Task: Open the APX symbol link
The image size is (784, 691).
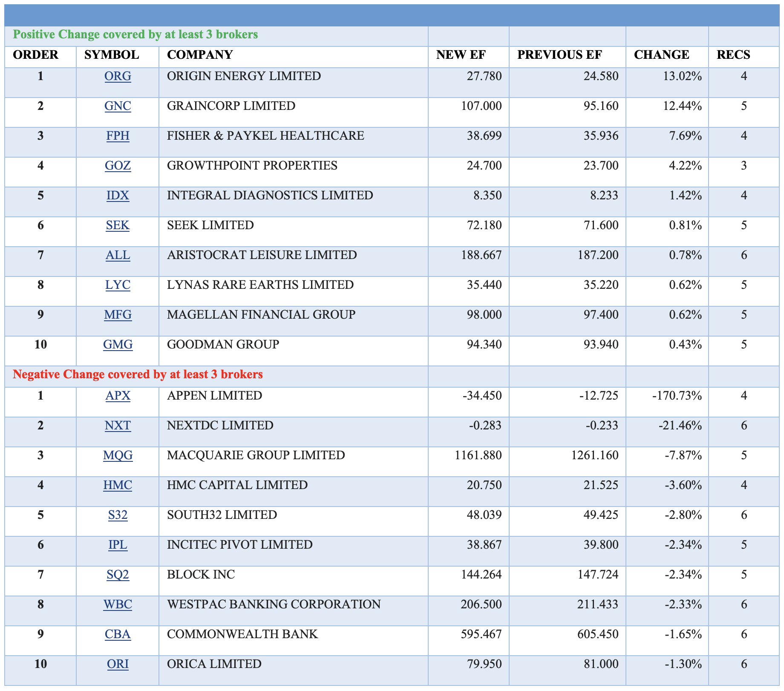Action: (x=118, y=396)
